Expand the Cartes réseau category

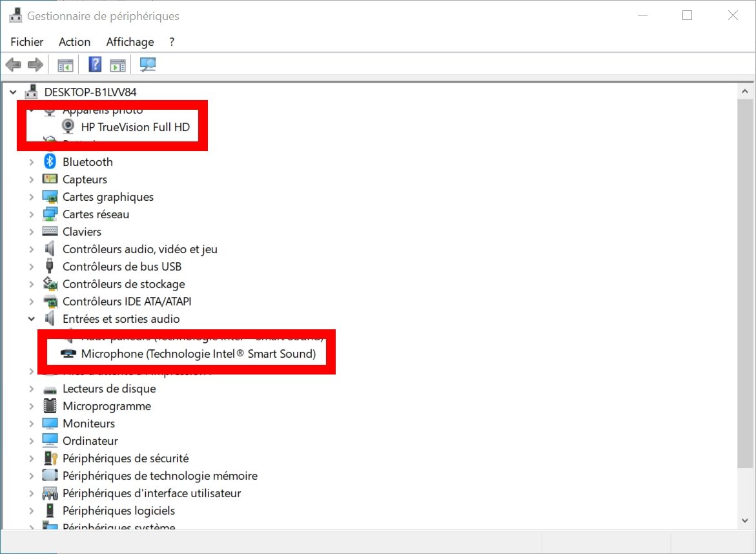tap(32, 214)
